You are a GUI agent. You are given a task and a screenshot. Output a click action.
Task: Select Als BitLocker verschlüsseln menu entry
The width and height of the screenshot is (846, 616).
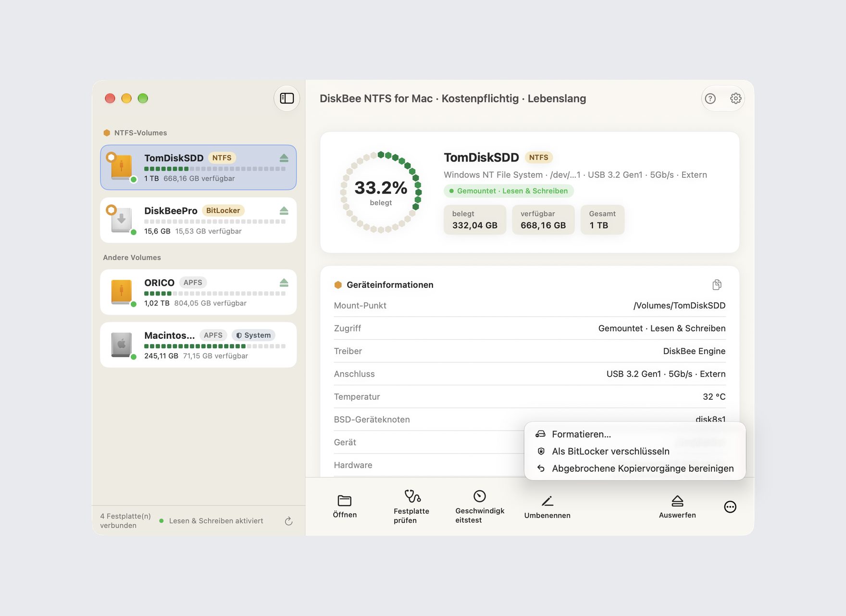634,451
